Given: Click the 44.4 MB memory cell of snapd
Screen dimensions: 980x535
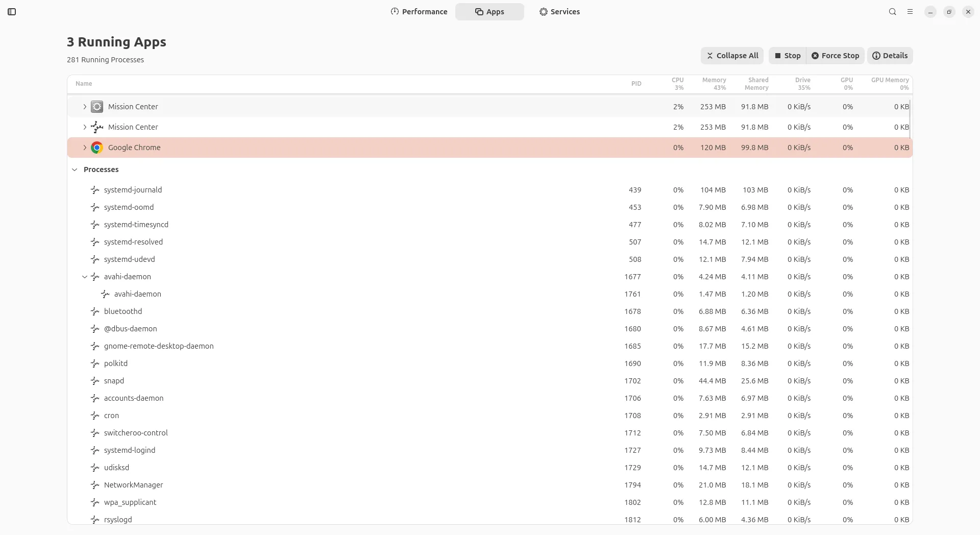Looking at the screenshot, I should pyautogui.click(x=712, y=381).
